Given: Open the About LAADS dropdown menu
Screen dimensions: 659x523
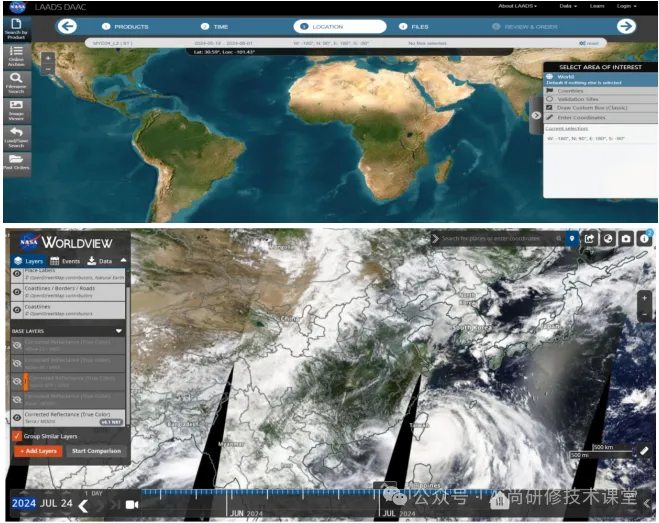Looking at the screenshot, I should (517, 6).
